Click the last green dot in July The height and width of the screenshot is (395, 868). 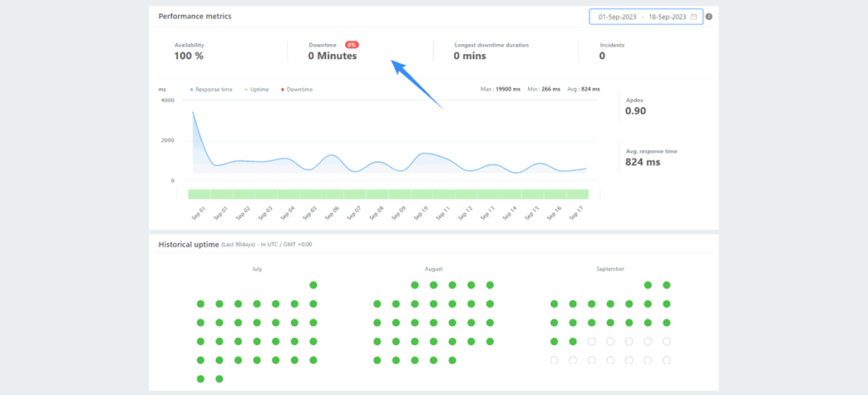click(220, 379)
